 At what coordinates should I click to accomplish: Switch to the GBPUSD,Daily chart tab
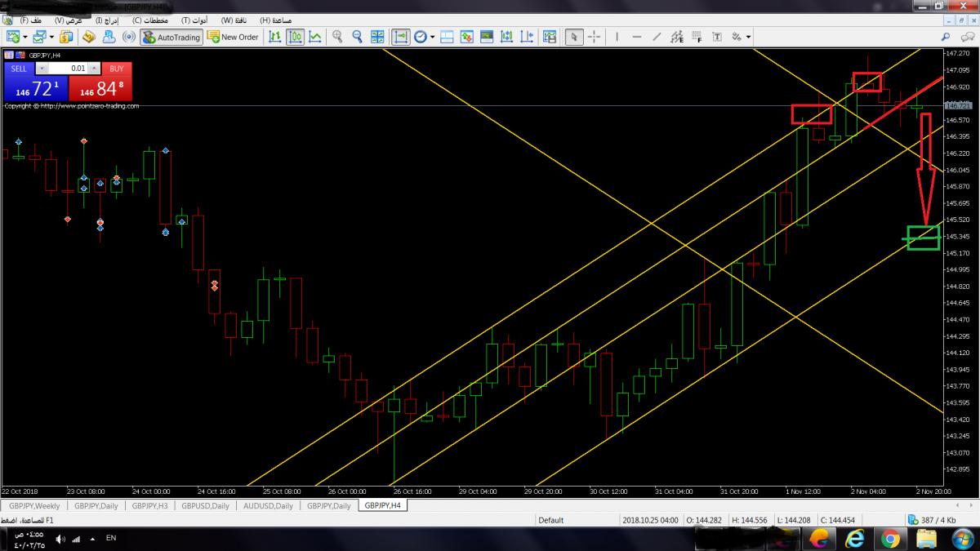click(205, 506)
